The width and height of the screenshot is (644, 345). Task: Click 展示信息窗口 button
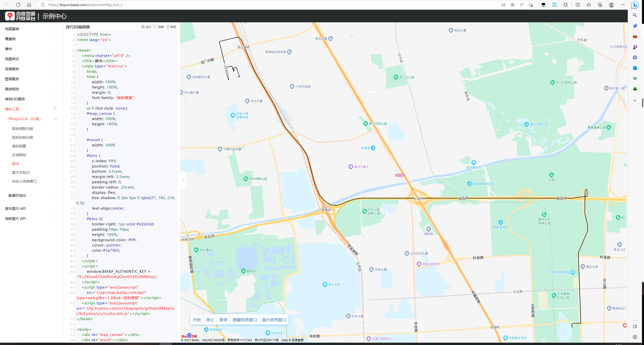pyautogui.click(x=274, y=320)
